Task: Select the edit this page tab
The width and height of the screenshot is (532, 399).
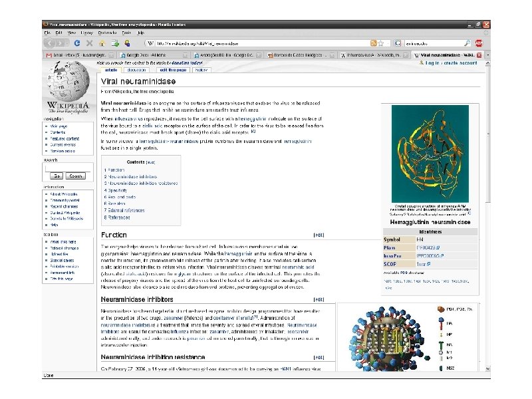Action: pyautogui.click(x=173, y=70)
